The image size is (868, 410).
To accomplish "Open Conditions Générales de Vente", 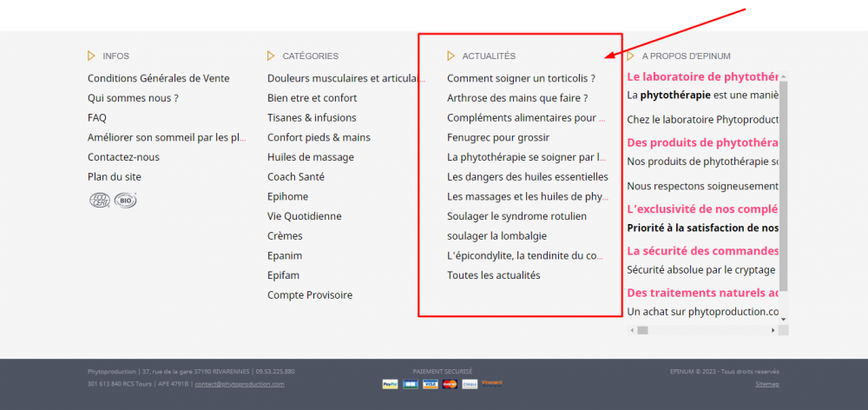I will point(158,79).
